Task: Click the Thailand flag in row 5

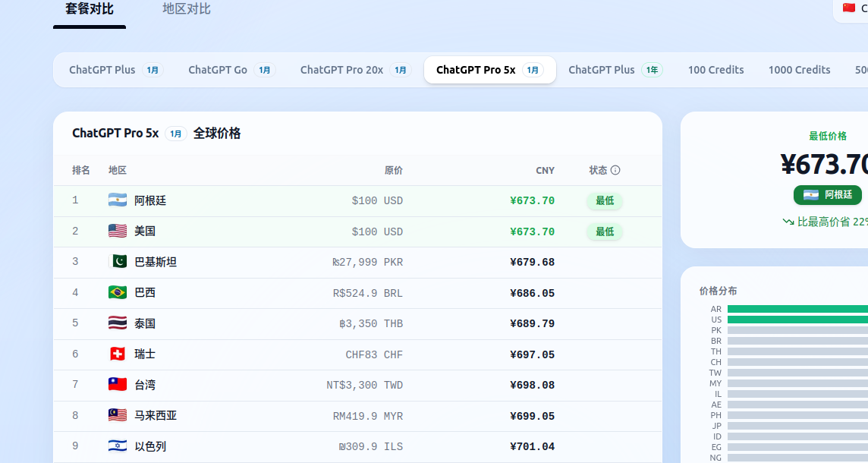Action: tap(118, 323)
